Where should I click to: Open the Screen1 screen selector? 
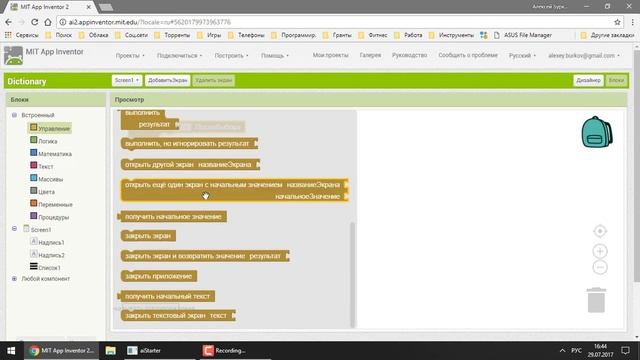click(127, 80)
